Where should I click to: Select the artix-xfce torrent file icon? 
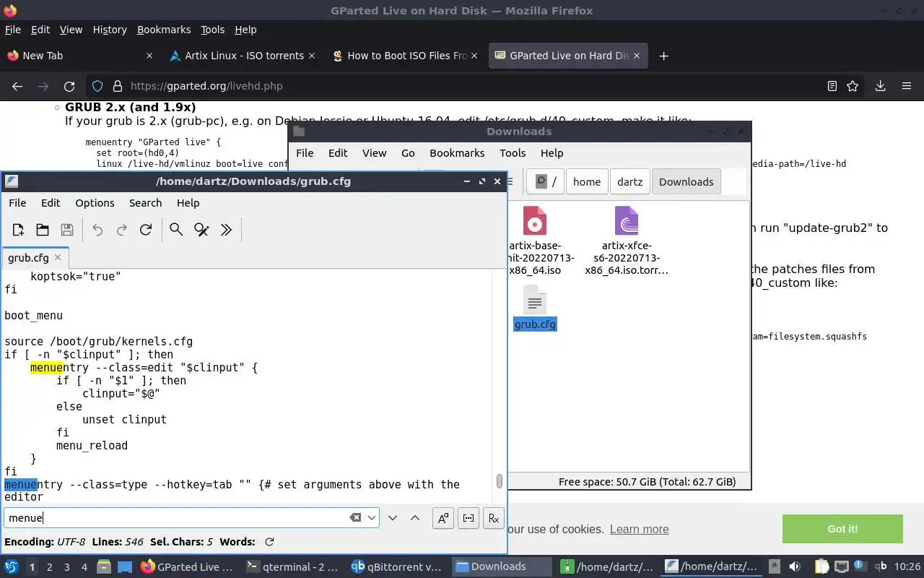[x=626, y=221]
